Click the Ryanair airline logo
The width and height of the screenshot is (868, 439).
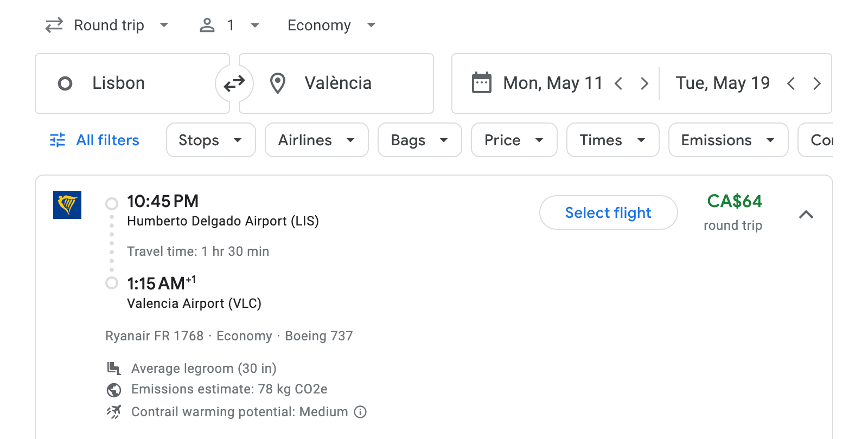(67, 206)
